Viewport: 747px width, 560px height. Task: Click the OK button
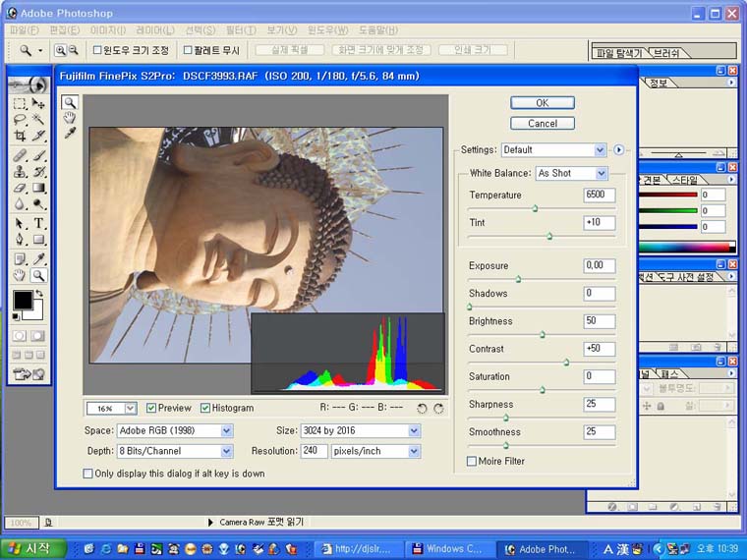pyautogui.click(x=542, y=102)
